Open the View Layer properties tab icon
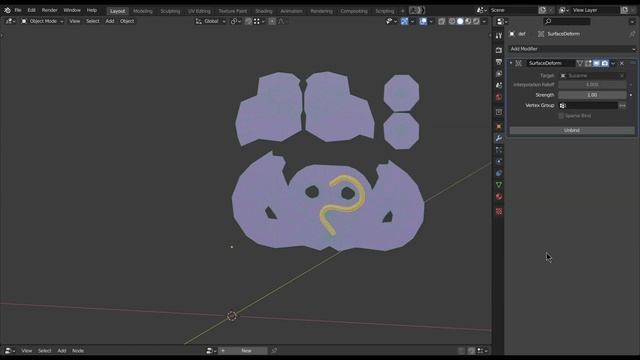 click(x=499, y=74)
